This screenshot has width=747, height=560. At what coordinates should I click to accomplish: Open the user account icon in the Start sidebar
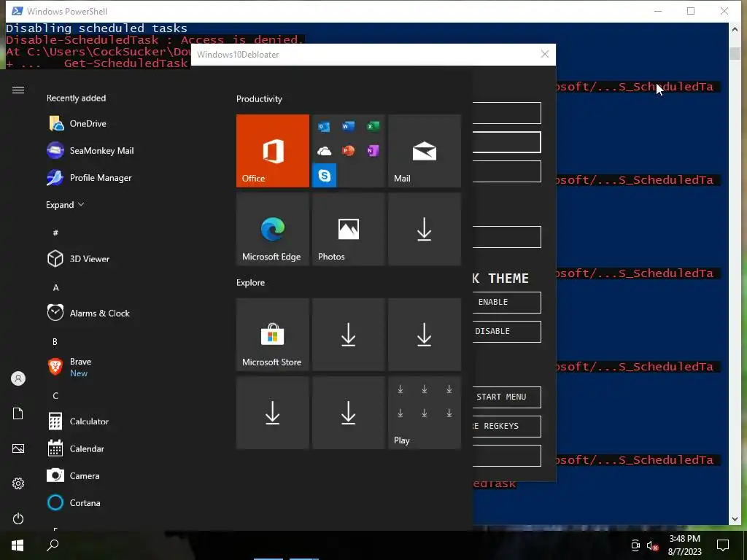[x=18, y=378]
